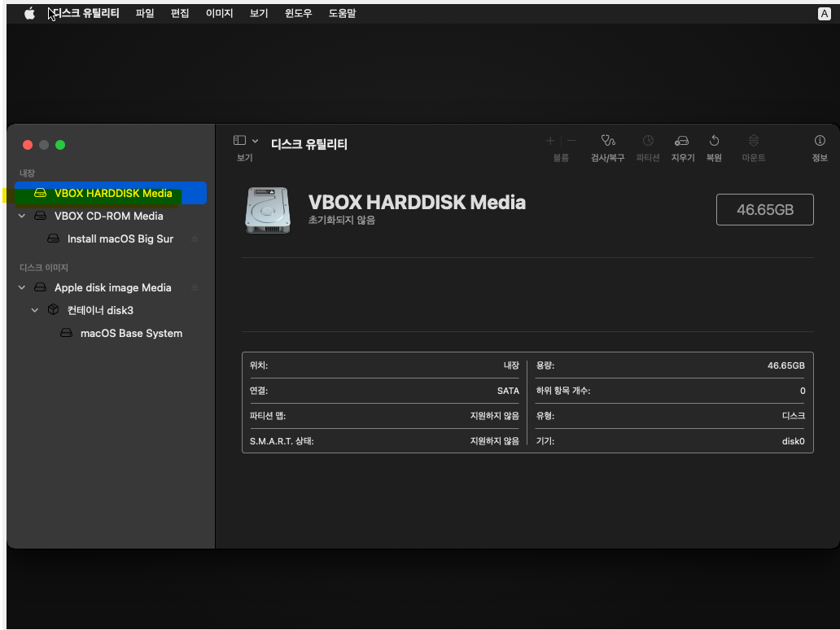Click the 파티션 맵 label
This screenshot has height=630, width=840.
pos(267,416)
